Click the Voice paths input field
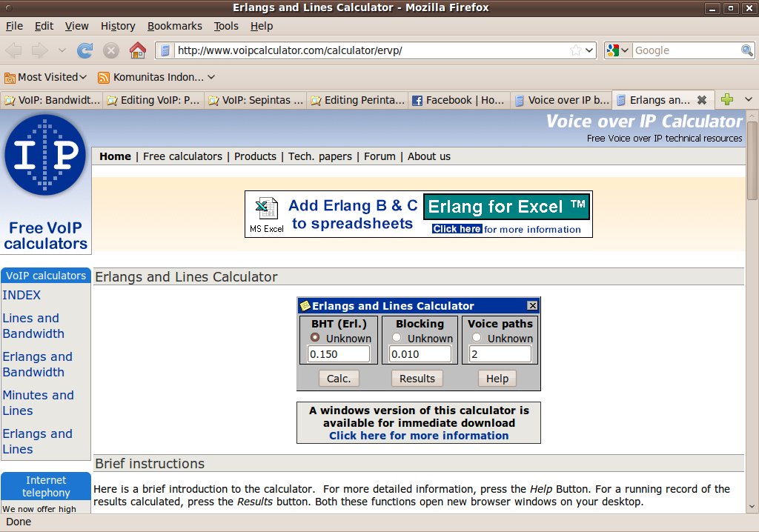The image size is (759, 532). point(500,355)
